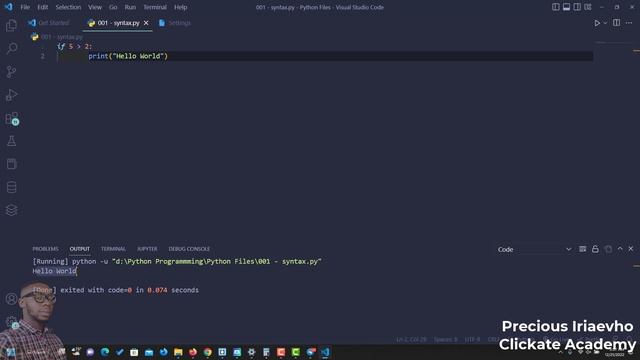
Task: Click the Visual Studio Code taskbar icon
Action: pyautogui.click(x=325, y=352)
